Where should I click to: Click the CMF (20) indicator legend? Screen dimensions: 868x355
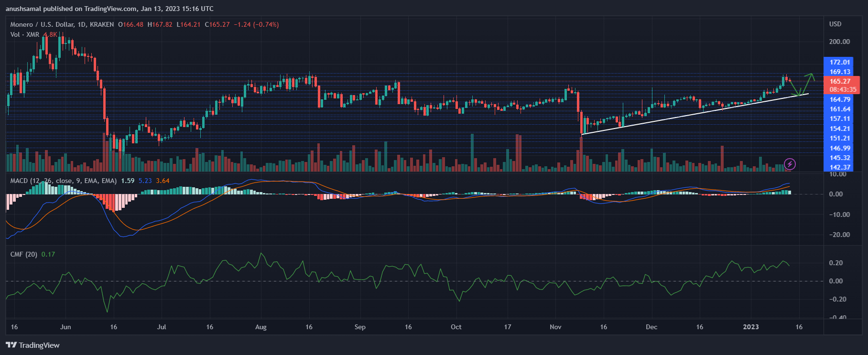23,254
